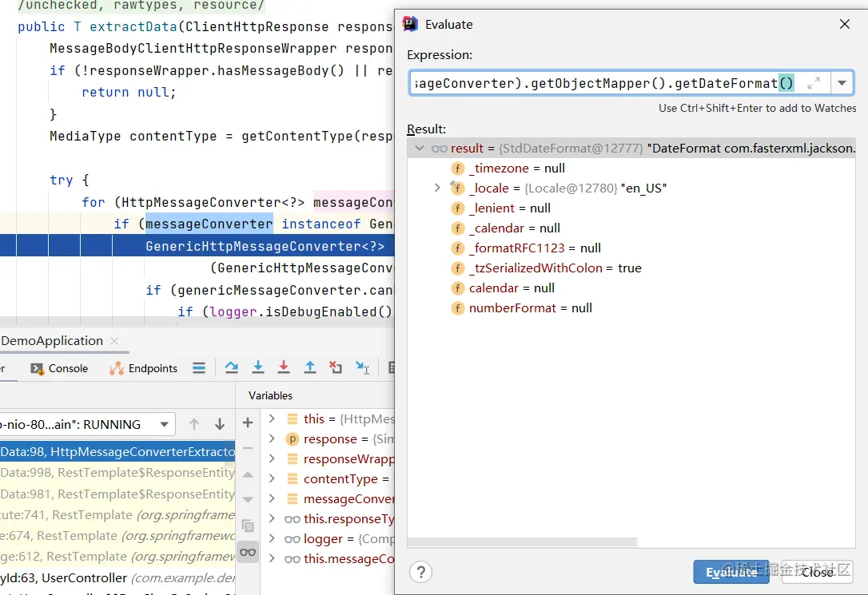Open expression history dropdown

(842, 84)
